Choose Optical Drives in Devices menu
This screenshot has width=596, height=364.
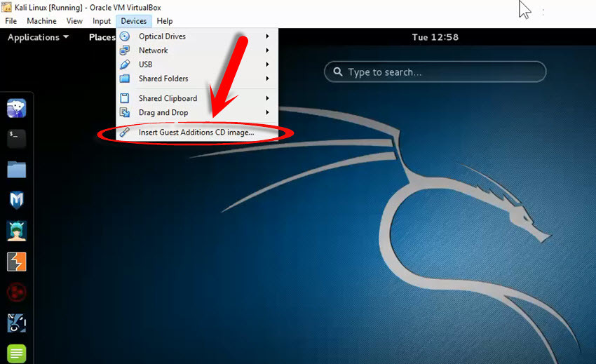197,36
